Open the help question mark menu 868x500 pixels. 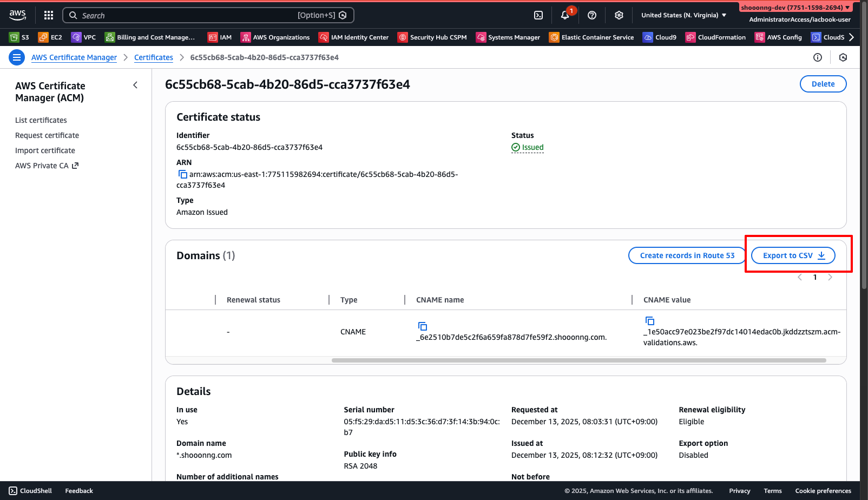pyautogui.click(x=592, y=15)
